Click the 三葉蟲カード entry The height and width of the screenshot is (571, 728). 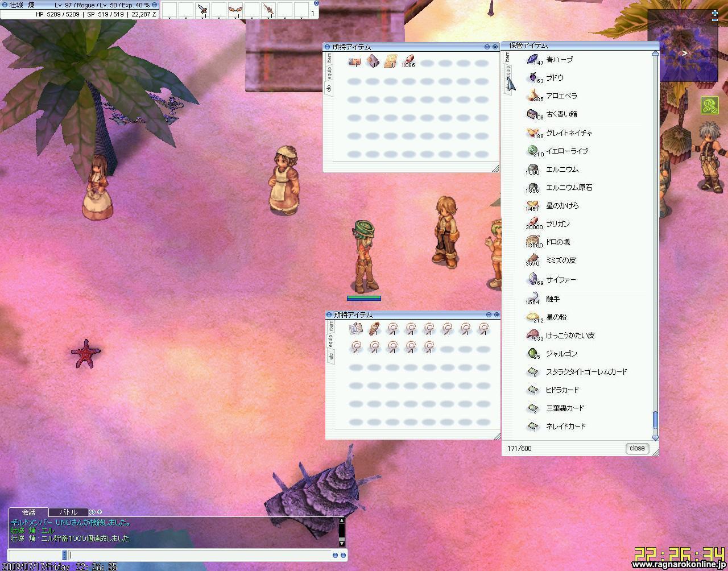565,408
